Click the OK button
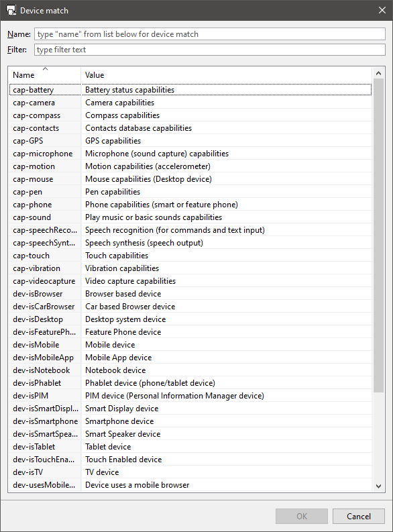 301,516
